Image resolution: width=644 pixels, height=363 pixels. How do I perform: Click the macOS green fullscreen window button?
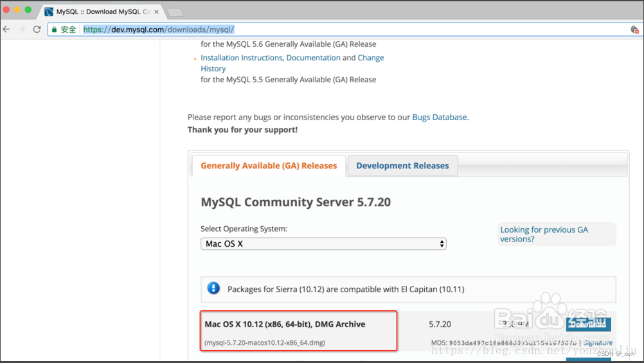pos(28,10)
